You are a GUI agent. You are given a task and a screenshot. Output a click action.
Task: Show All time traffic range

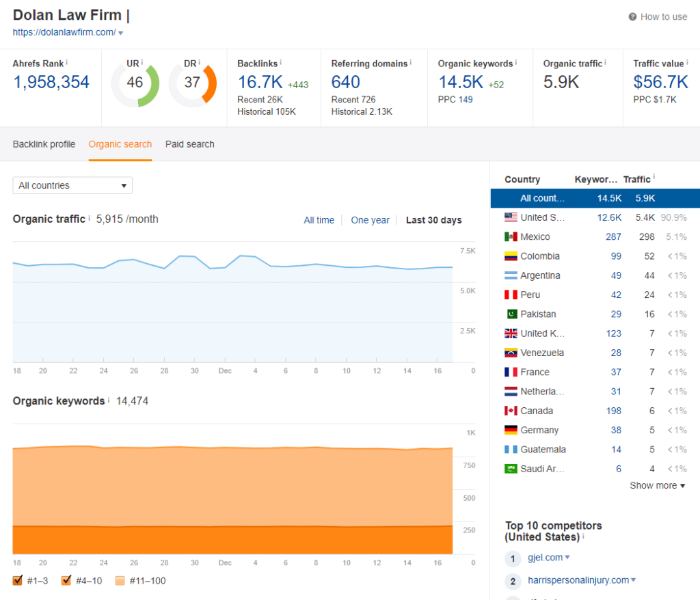(319, 220)
